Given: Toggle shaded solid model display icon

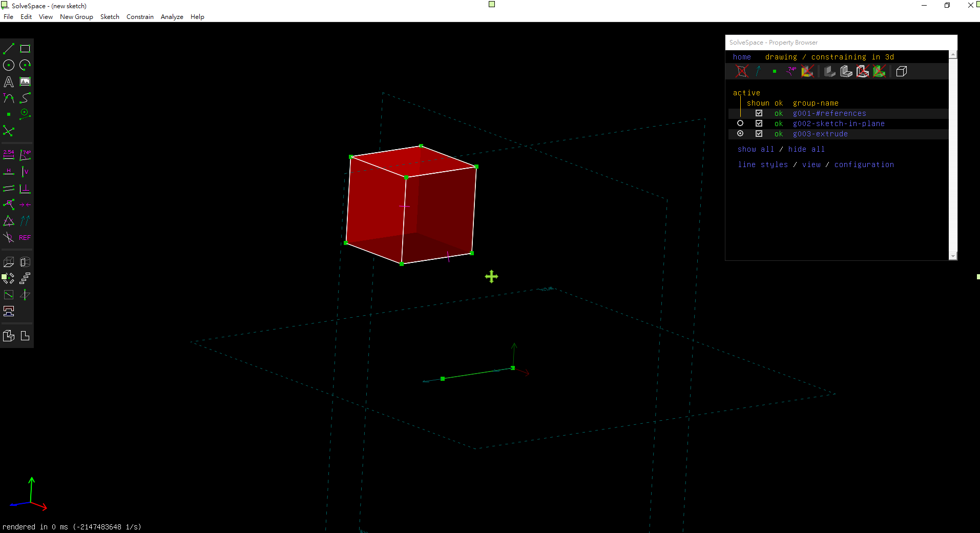Looking at the screenshot, I should (x=830, y=71).
